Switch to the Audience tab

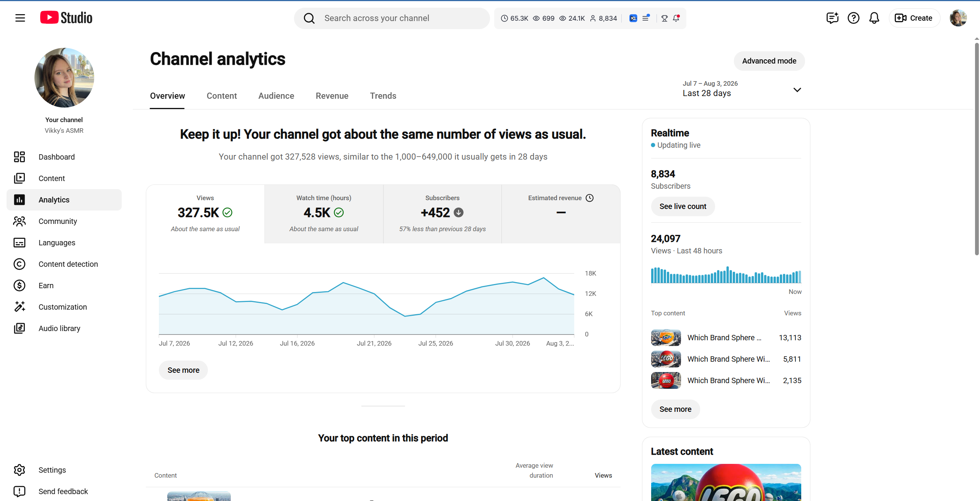[x=276, y=96]
